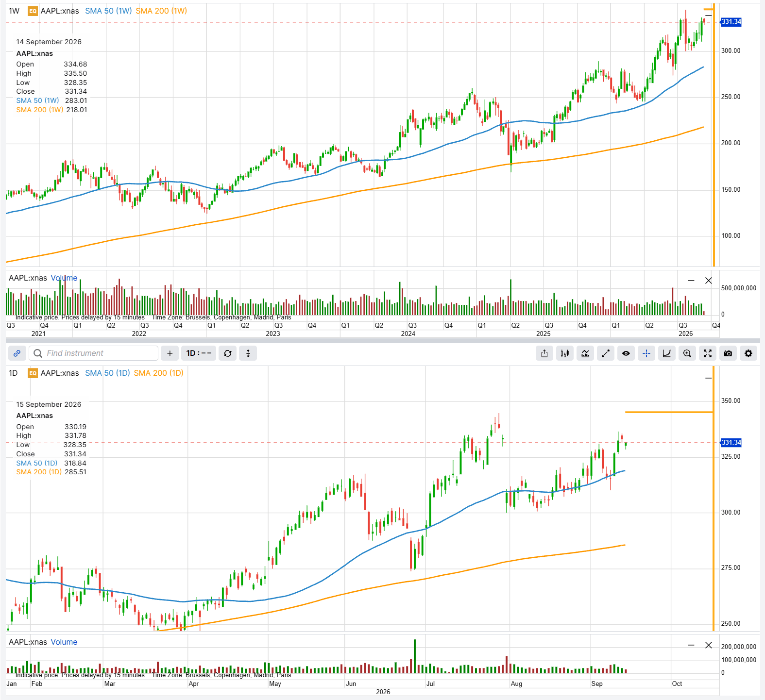Click the 2022 year label on weekly axis
The image size is (765, 700).
tap(139, 333)
